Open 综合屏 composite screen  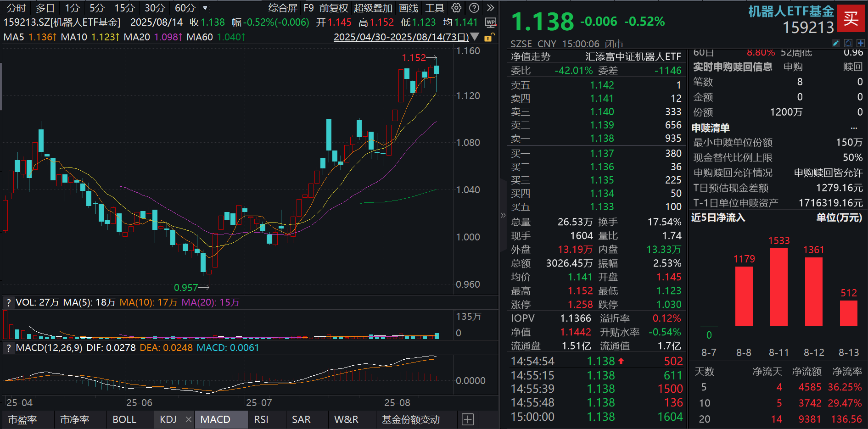(x=283, y=8)
